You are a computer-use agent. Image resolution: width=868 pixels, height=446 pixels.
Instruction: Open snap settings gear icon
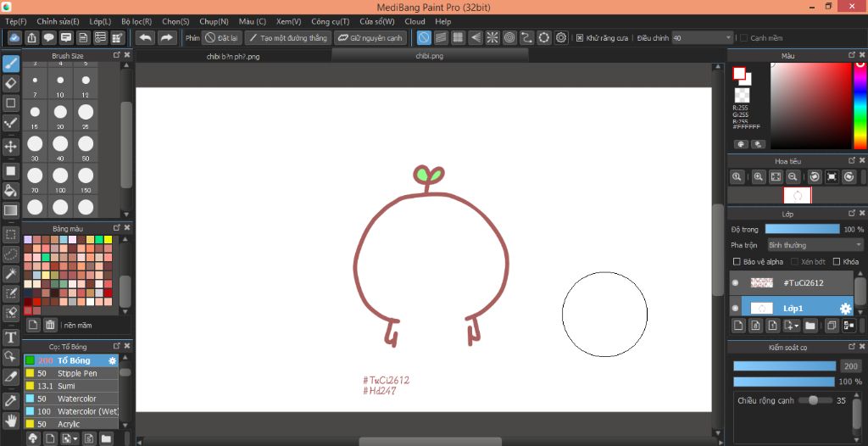point(561,37)
